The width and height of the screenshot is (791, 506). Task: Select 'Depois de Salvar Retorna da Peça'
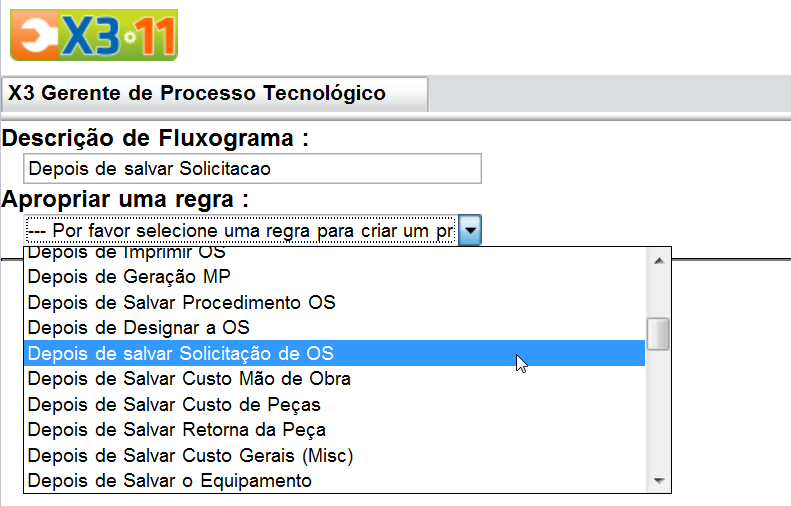point(335,429)
